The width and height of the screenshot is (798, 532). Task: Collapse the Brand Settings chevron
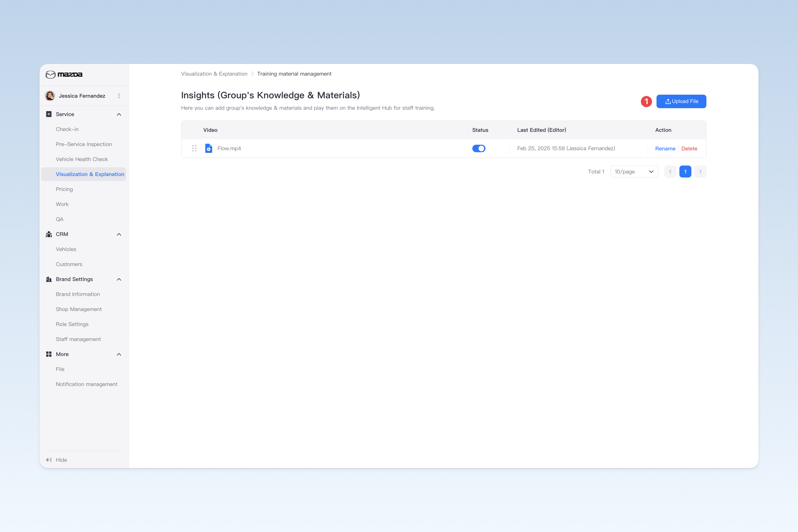tap(119, 280)
